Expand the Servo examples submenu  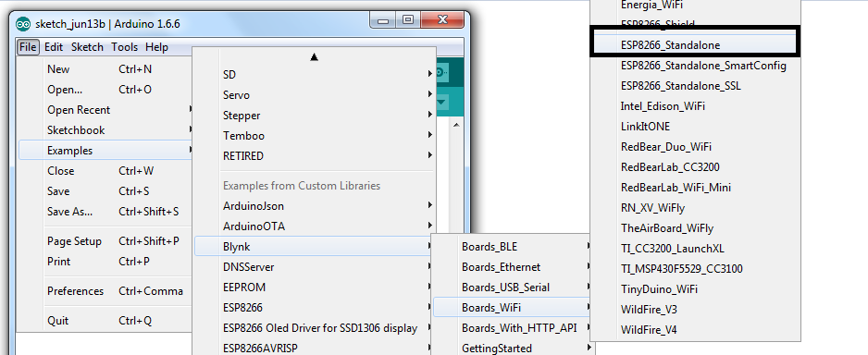click(315, 95)
